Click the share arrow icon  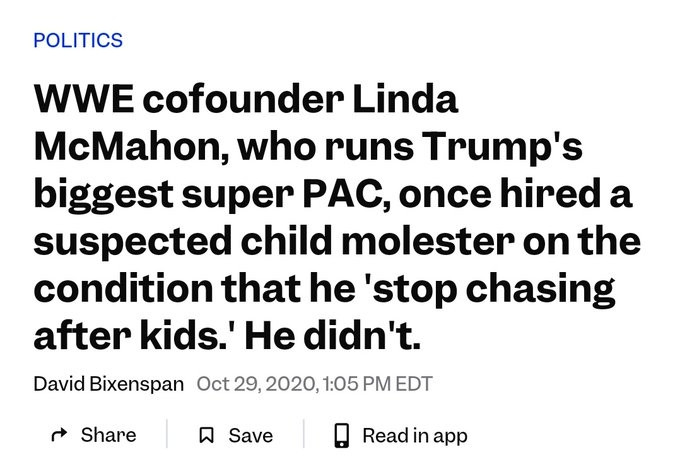[x=59, y=434]
